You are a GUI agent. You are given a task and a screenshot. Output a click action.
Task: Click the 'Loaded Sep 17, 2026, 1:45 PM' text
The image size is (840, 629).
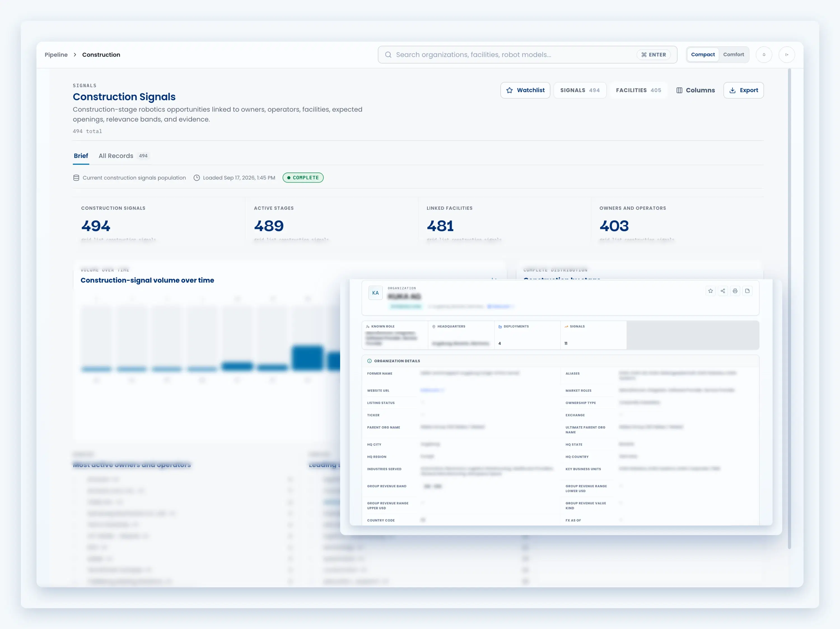tap(239, 178)
